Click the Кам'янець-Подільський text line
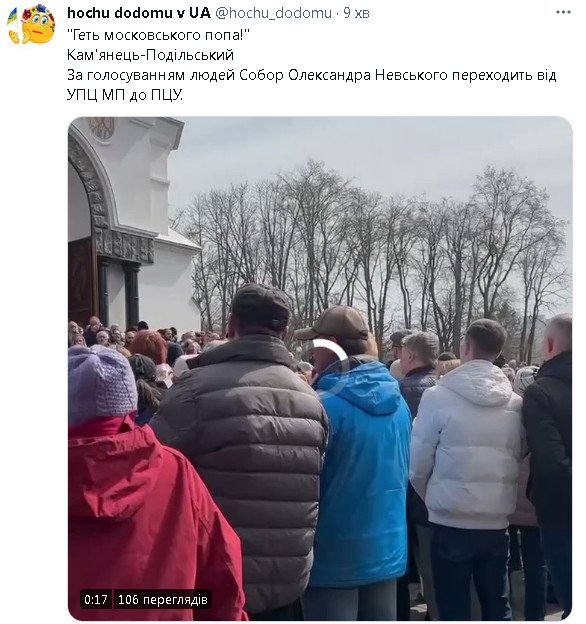586x624 pixels. point(150,55)
